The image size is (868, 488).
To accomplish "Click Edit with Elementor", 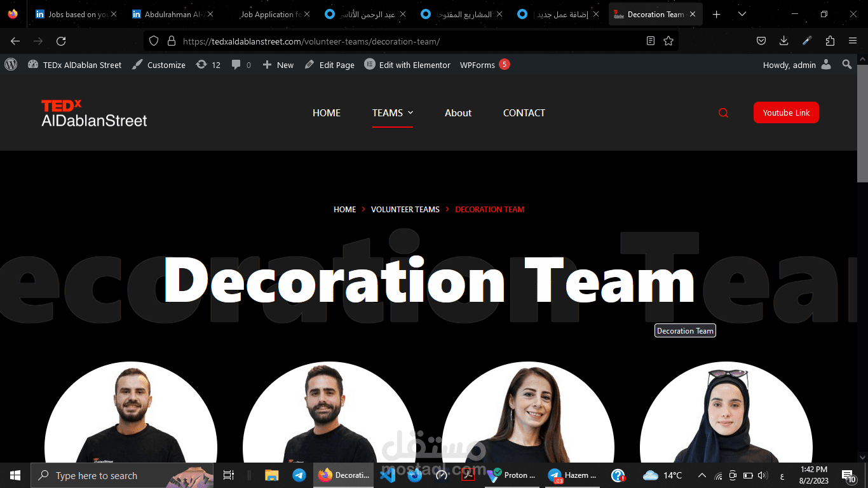I will 407,65.
